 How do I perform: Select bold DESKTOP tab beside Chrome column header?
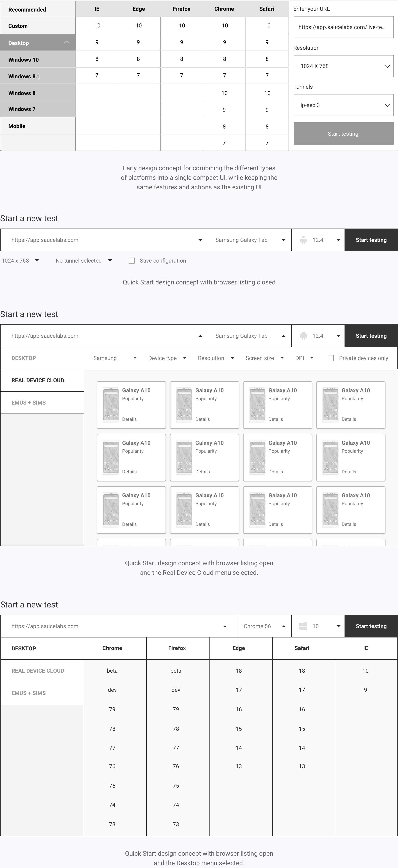pyautogui.click(x=42, y=648)
